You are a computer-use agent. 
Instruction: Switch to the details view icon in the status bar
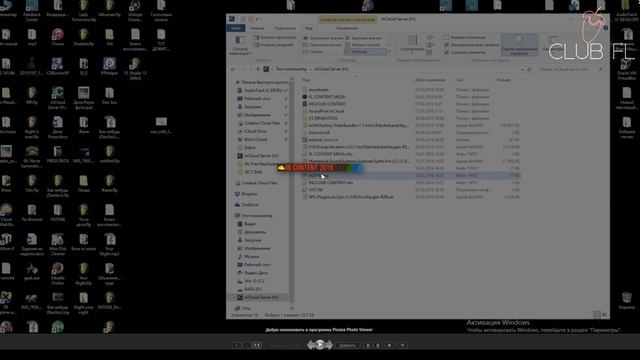[x=596, y=315]
